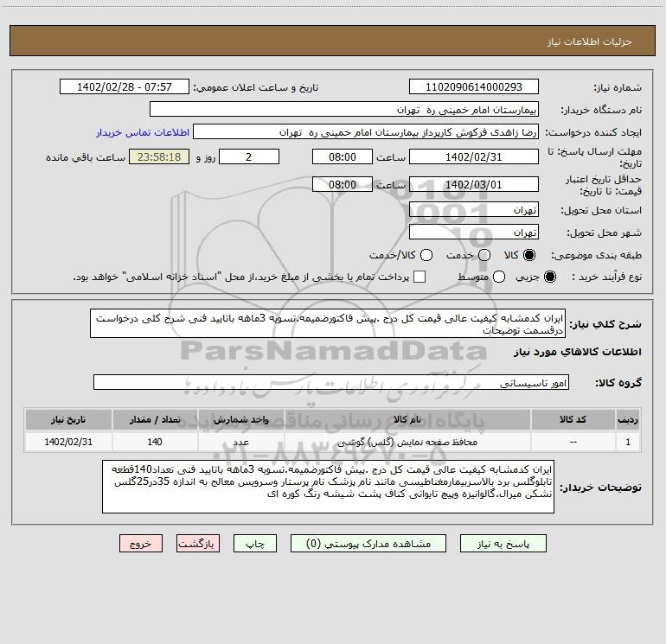Screen dimensions: 666x644
Task: Select the کالا/خدمت radio option
Action: click(x=426, y=255)
